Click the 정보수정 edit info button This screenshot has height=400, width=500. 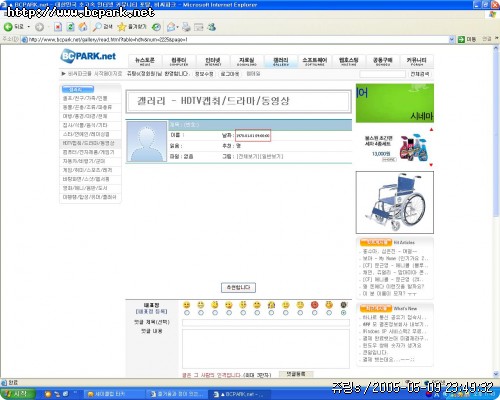click(204, 74)
